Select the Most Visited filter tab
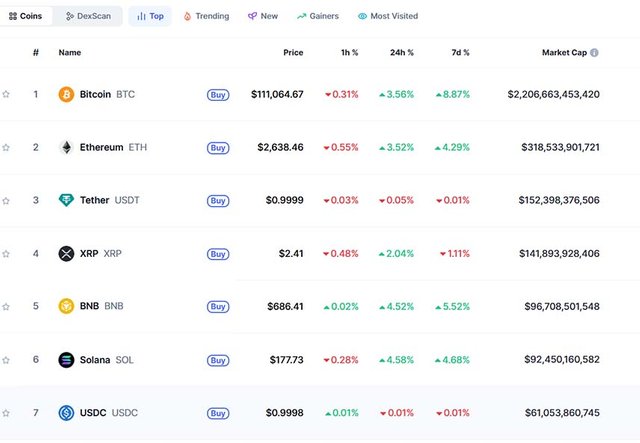The width and height of the screenshot is (640, 443). (388, 16)
